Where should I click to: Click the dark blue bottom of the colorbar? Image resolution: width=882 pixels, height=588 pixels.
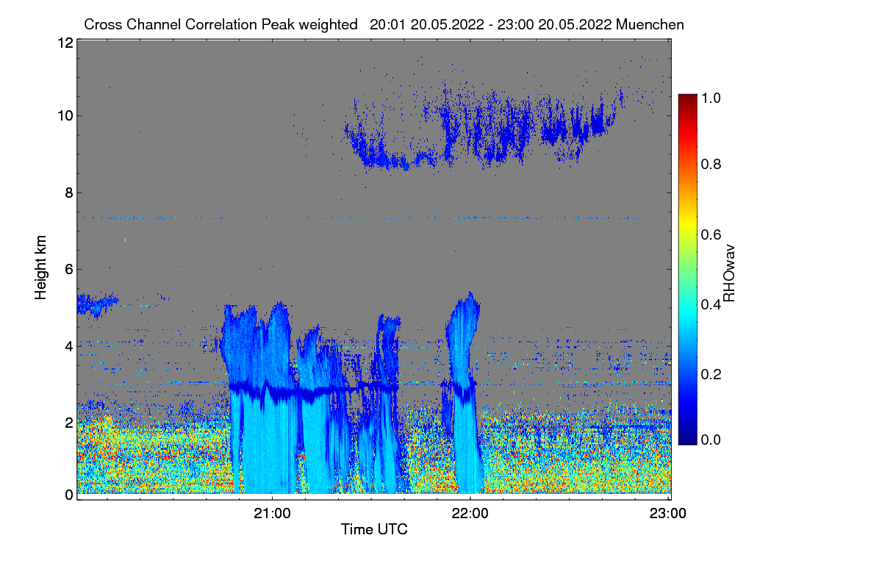point(686,440)
